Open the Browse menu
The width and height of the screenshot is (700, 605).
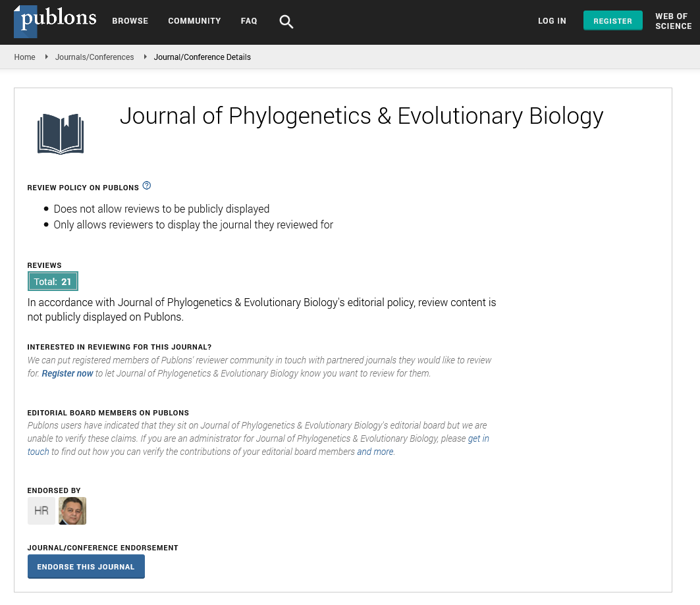tap(130, 21)
